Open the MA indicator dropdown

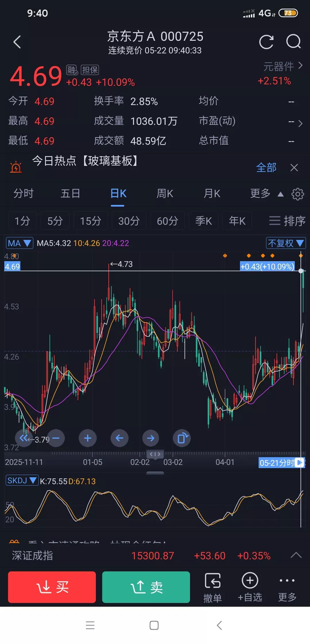click(20, 243)
